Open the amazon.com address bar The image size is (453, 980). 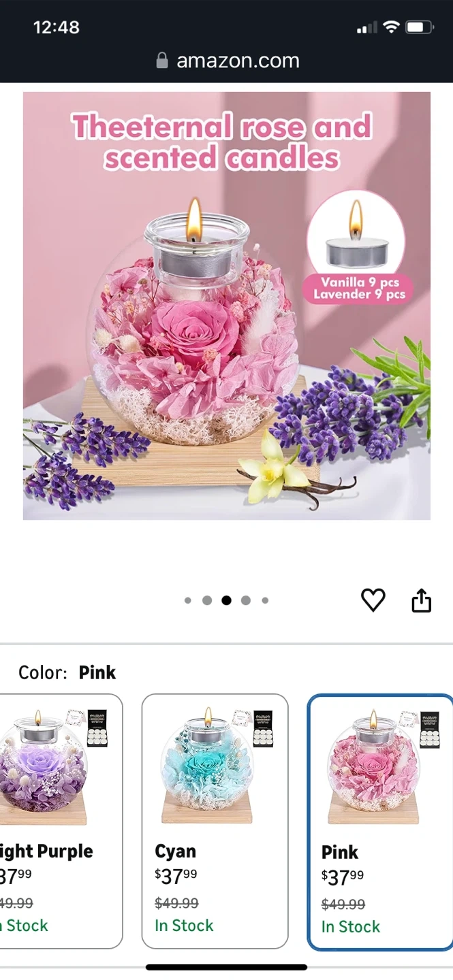[x=227, y=61]
